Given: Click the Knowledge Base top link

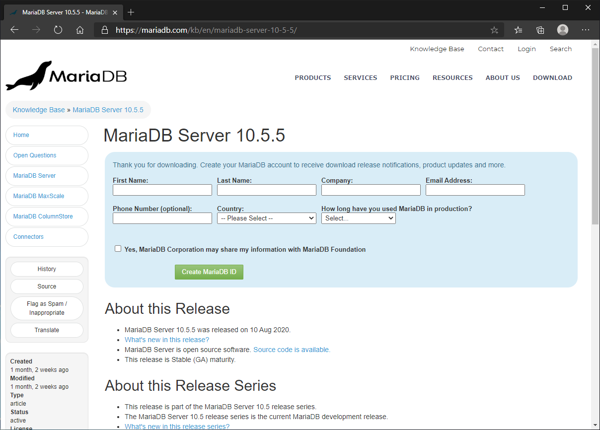Looking at the screenshot, I should click(x=437, y=49).
